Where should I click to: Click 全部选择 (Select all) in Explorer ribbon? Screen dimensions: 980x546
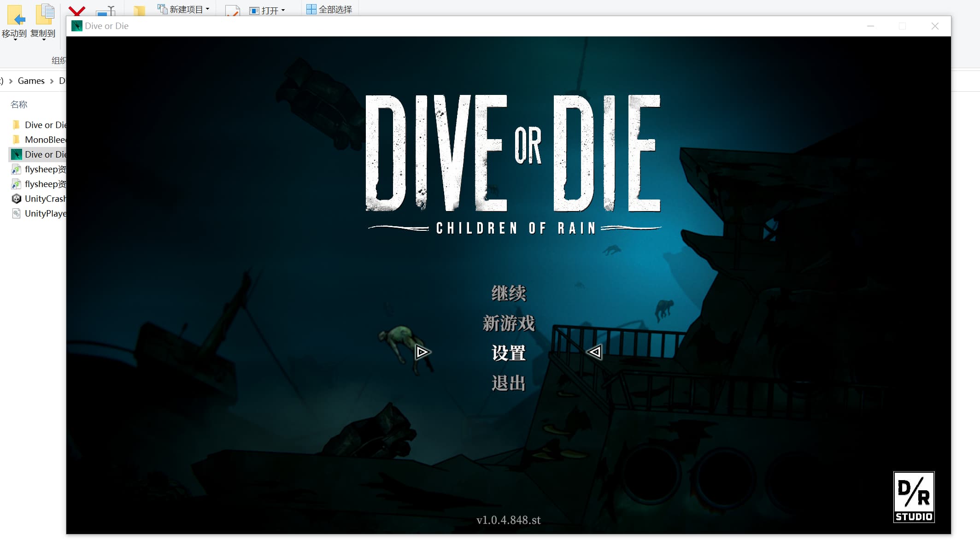coord(329,9)
